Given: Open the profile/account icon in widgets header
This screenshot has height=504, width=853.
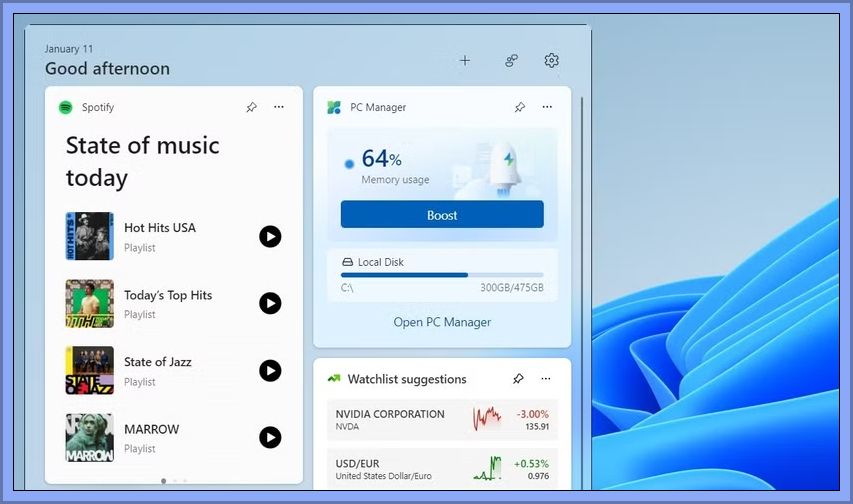Looking at the screenshot, I should (511, 60).
